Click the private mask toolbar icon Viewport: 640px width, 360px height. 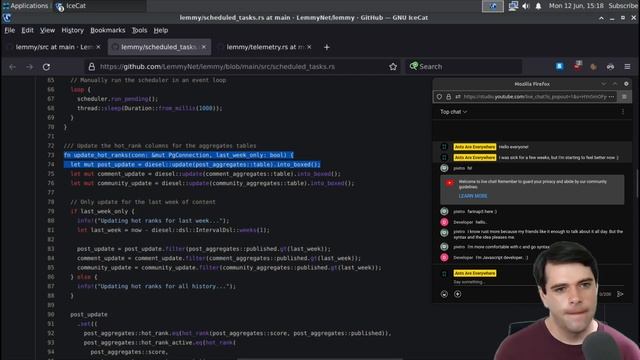click(x=610, y=67)
